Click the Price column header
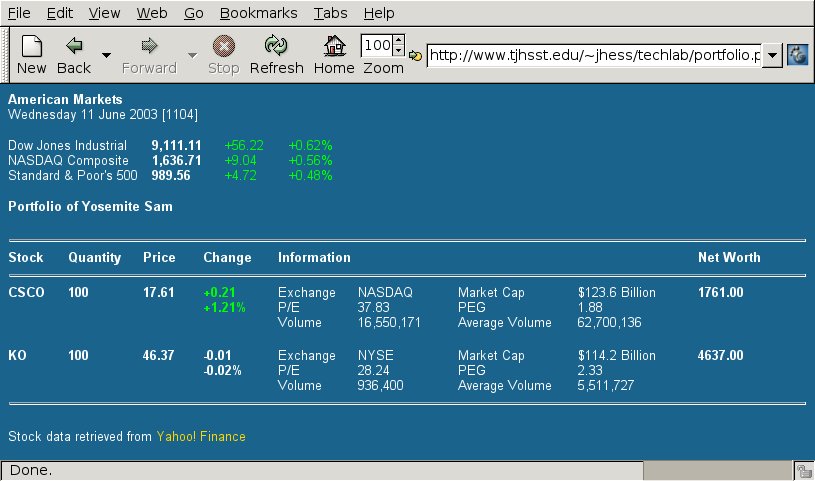This screenshot has height=481, width=815. click(x=159, y=257)
